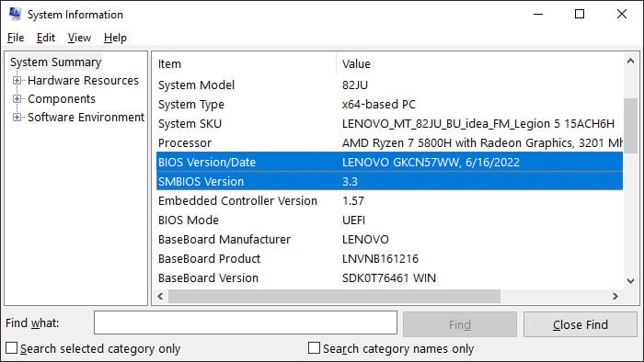644x362 pixels.
Task: Click the horizontal scroll left arrow
Action: (161, 296)
